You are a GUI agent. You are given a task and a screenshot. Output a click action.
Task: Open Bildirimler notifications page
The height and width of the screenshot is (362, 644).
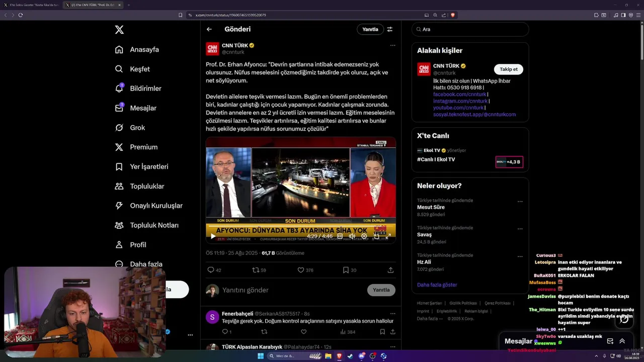[x=138, y=88]
